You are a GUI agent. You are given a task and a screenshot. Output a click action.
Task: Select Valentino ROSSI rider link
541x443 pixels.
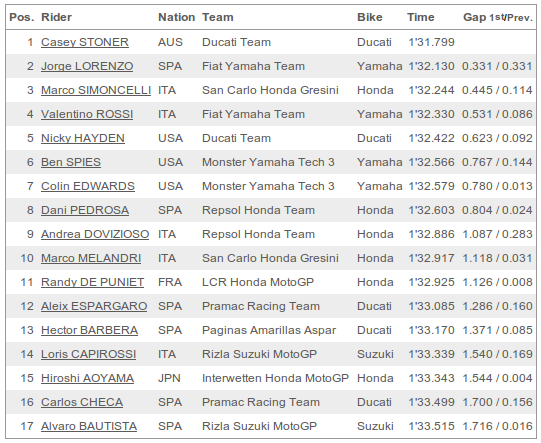tap(87, 114)
